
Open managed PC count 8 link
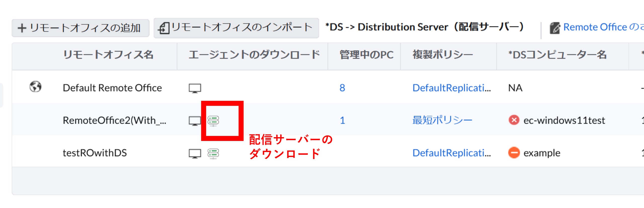pos(342,88)
